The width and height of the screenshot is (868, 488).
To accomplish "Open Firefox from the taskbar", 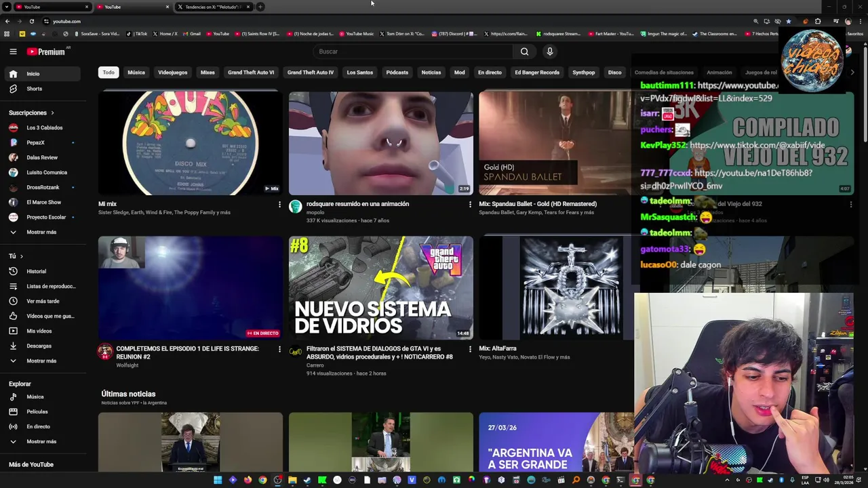I will [x=248, y=480].
